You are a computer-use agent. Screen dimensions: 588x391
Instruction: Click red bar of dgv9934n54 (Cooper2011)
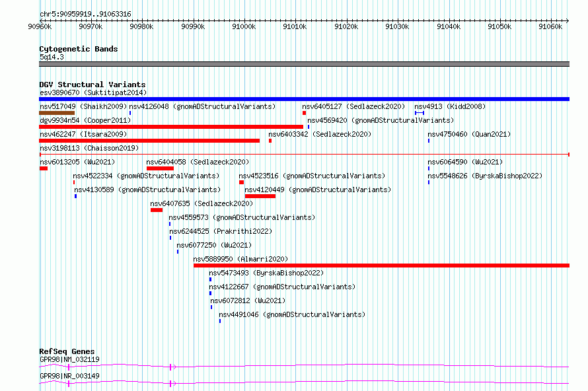click(x=171, y=127)
